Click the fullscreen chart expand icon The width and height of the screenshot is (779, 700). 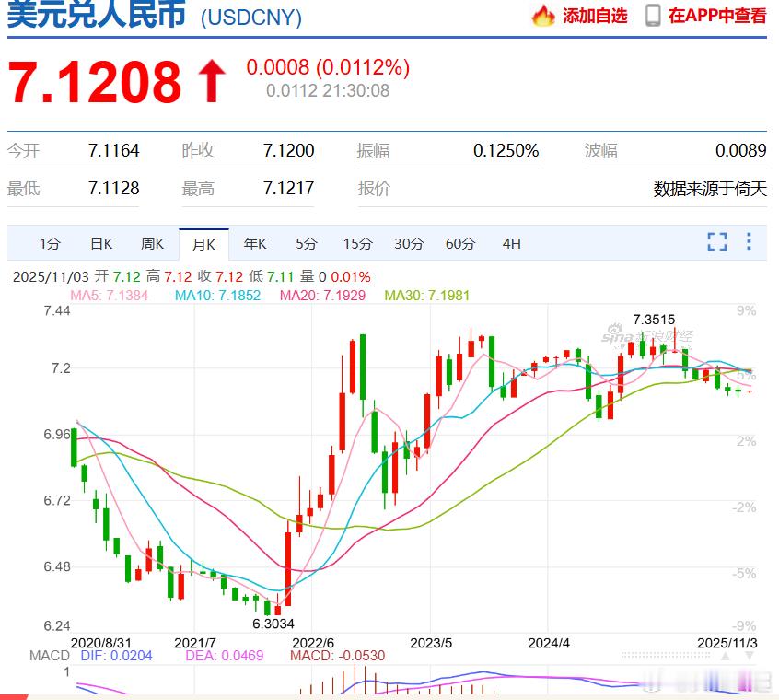click(x=716, y=242)
